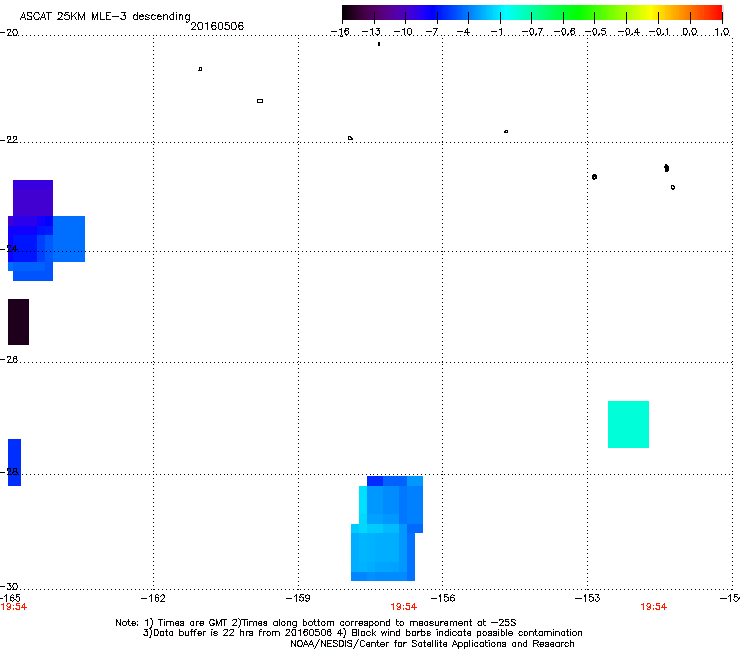Click the dark black data rectangle near -25

pyautogui.click(x=18, y=322)
